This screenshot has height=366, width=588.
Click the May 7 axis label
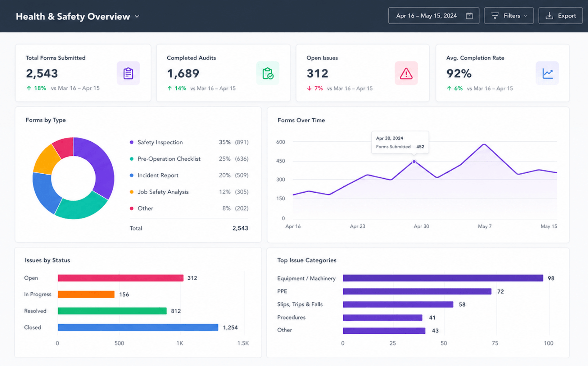tap(485, 226)
